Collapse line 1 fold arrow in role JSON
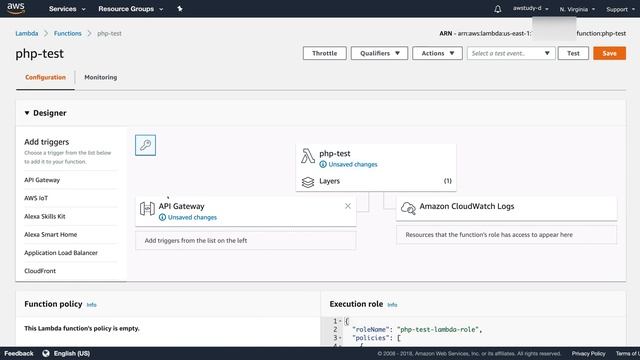 coord(340,321)
